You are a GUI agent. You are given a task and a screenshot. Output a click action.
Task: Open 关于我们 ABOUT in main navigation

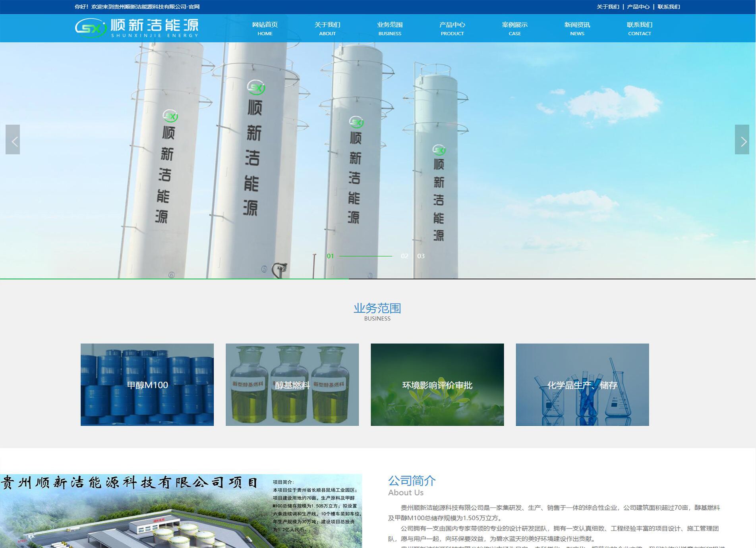327,29
